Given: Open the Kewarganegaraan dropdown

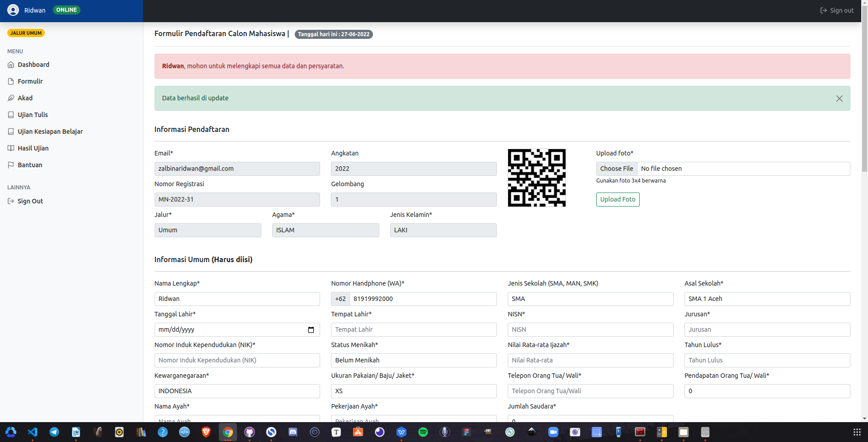Looking at the screenshot, I should tap(237, 391).
